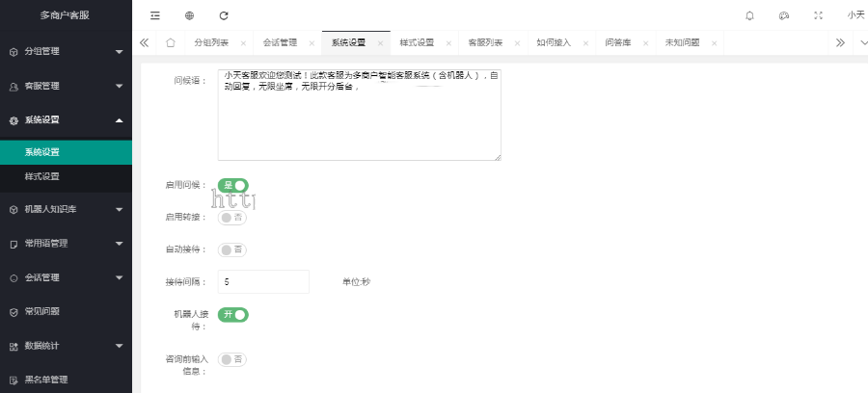This screenshot has width=868, height=393.
Task: Expand the 常用语管理 dropdown arrow
Action: point(119,243)
